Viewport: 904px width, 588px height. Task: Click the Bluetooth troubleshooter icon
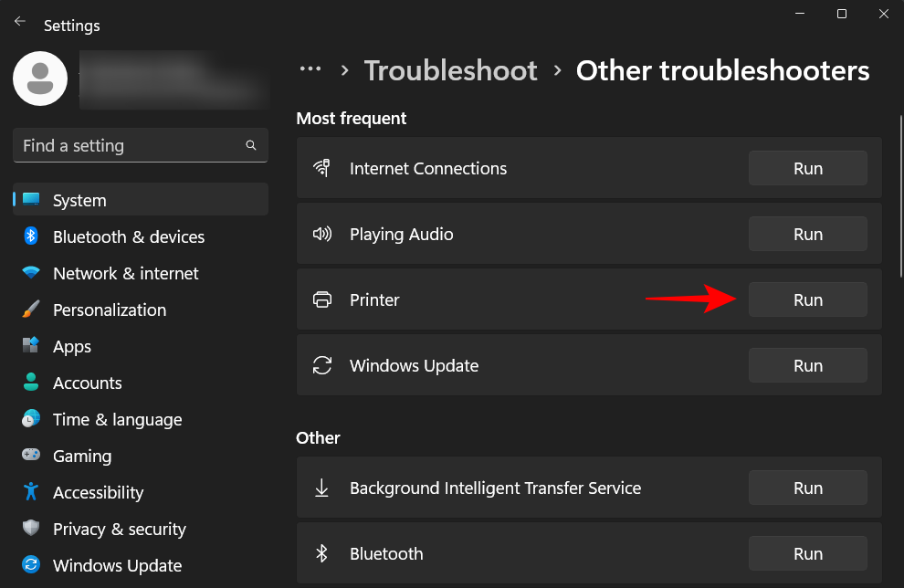click(322, 553)
